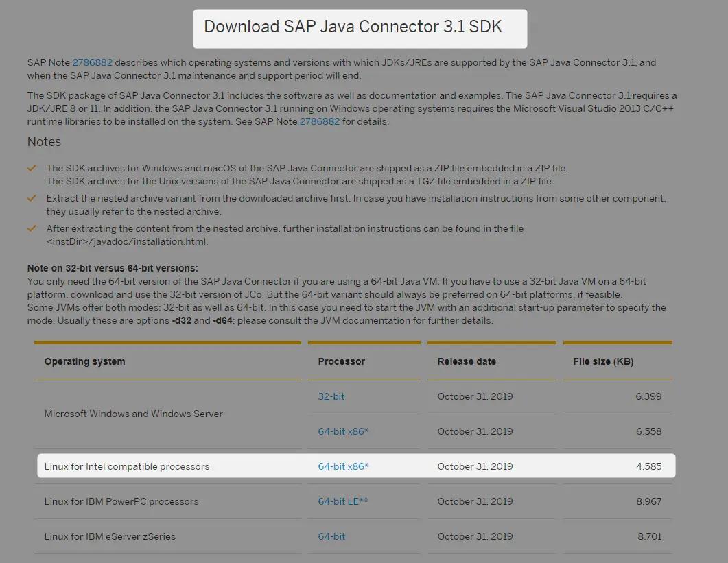Viewport: 728px width, 563px height.
Task: Click release date in the 32-bit row
Action: pyautogui.click(x=475, y=396)
